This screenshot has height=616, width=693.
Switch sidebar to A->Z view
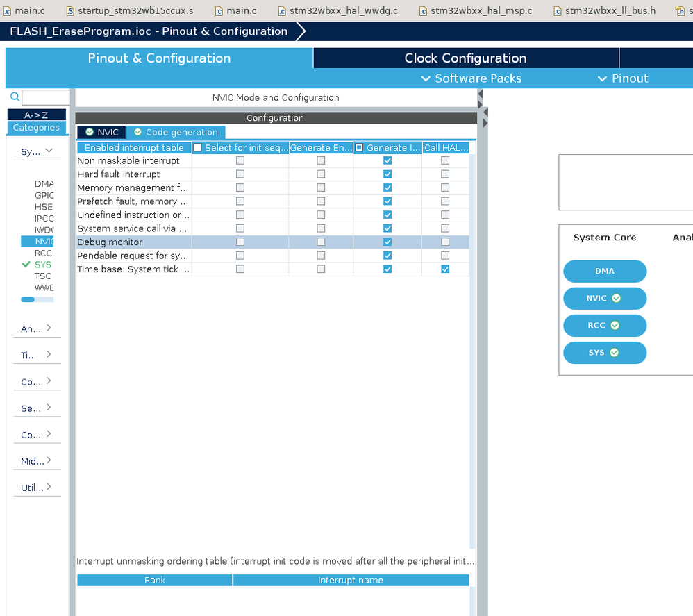pos(37,115)
